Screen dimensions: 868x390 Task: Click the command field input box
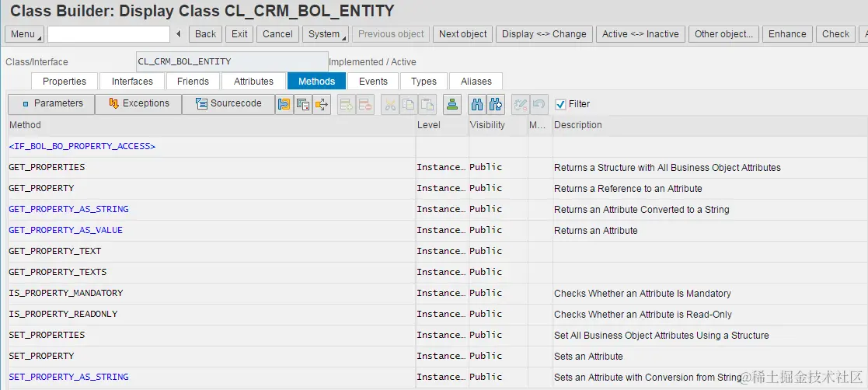click(x=109, y=34)
